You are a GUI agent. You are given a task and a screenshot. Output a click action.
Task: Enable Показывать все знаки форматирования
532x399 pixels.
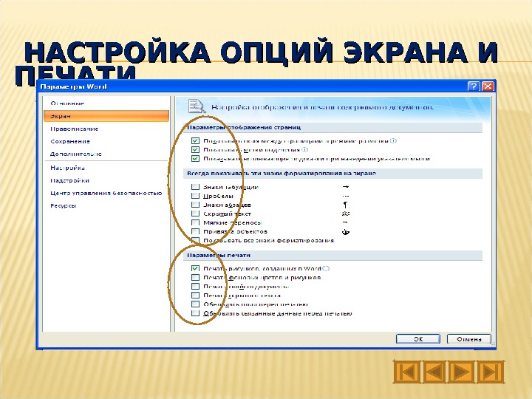[x=195, y=240]
